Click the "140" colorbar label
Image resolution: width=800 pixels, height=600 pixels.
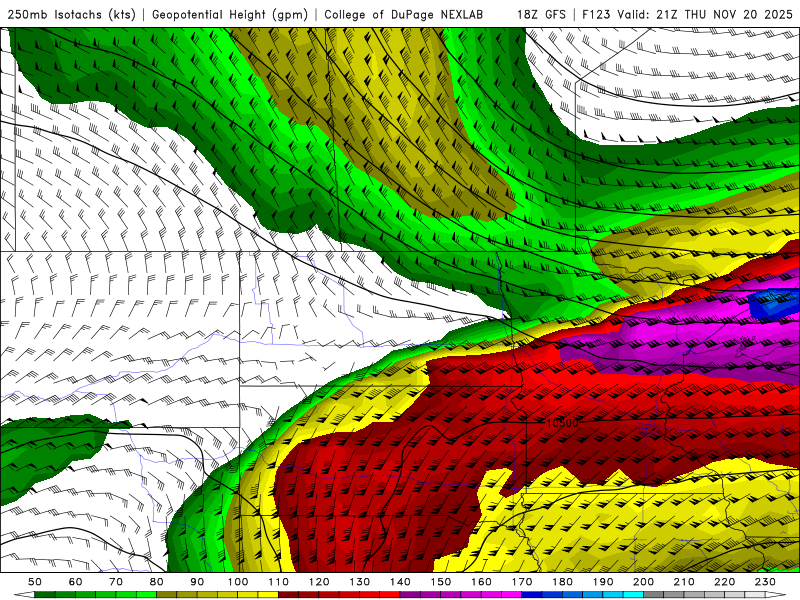coord(401,582)
